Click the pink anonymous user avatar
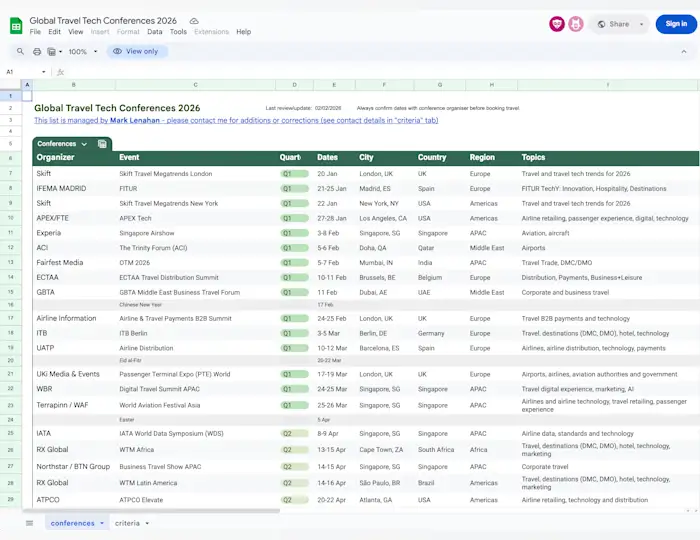This screenshot has height=540, width=700. 576,24
